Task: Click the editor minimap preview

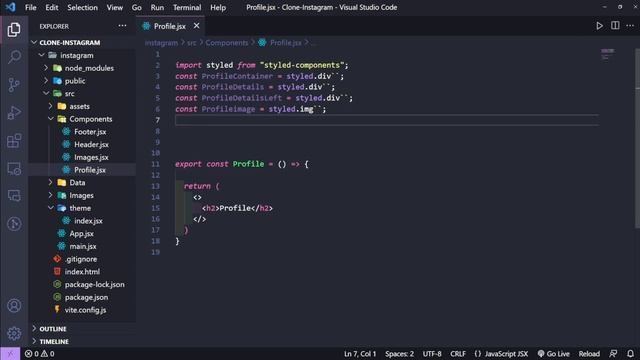Action: click(607, 53)
